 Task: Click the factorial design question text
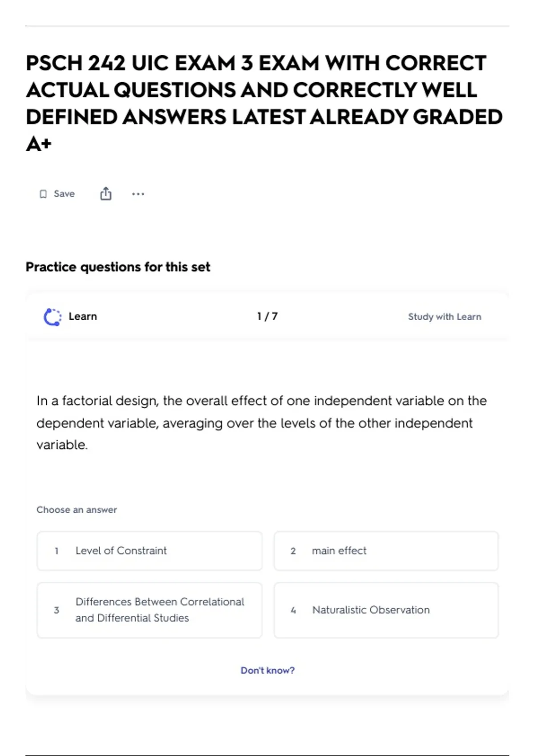[262, 422]
